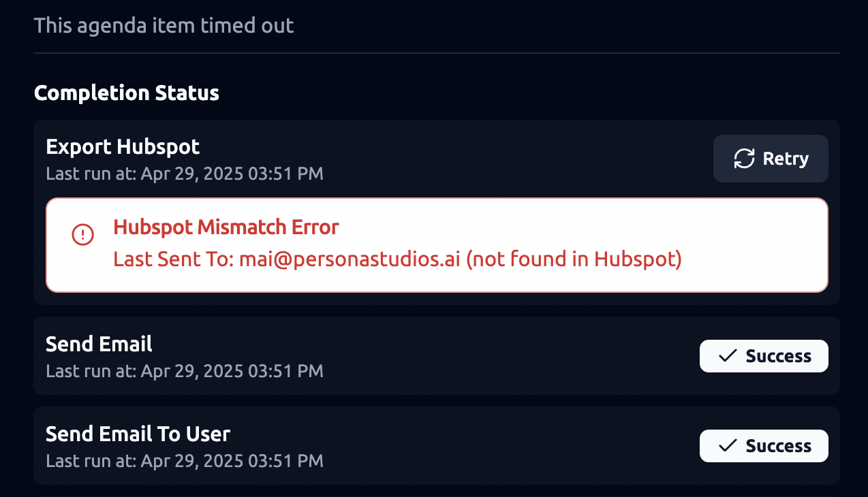Click the Send Email last run timestamp
Screen dimensions: 868x497
185,371
